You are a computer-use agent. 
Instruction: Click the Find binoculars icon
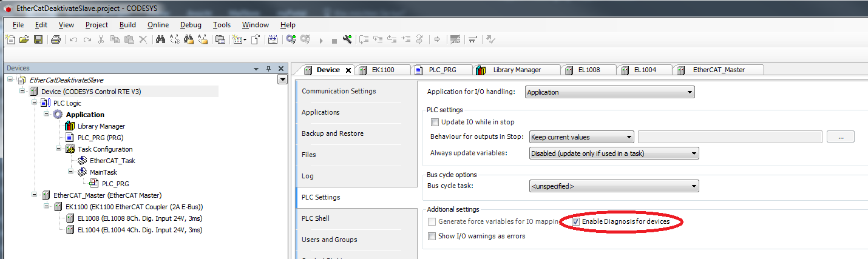tap(161, 39)
